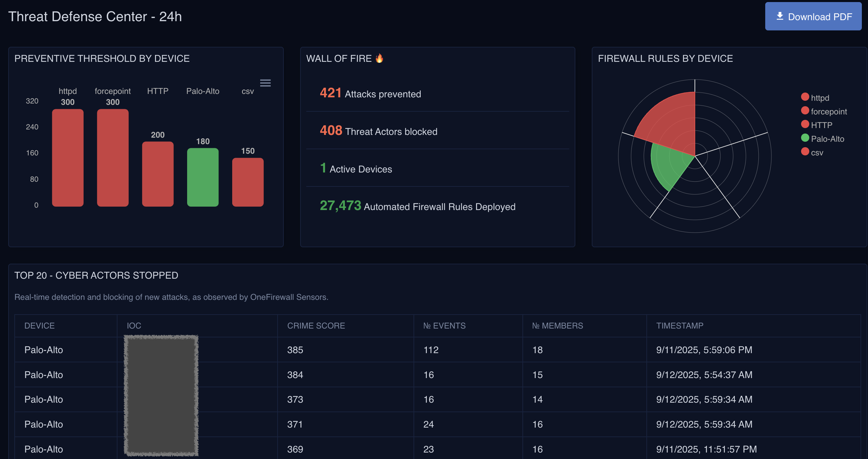Click the forcepoint bar valued 300
868x459 pixels.
pos(113,158)
